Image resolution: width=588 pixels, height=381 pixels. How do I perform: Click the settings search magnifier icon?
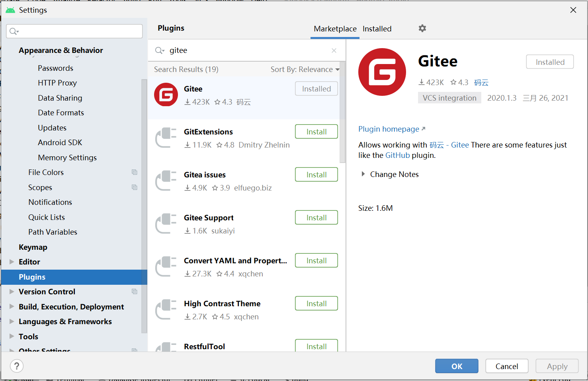click(x=14, y=31)
